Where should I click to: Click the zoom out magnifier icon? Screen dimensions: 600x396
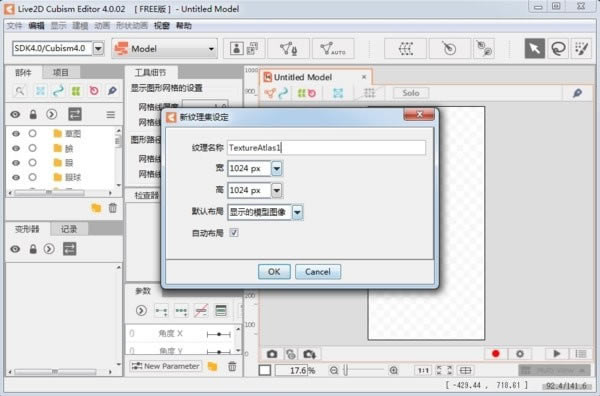tap(334, 370)
